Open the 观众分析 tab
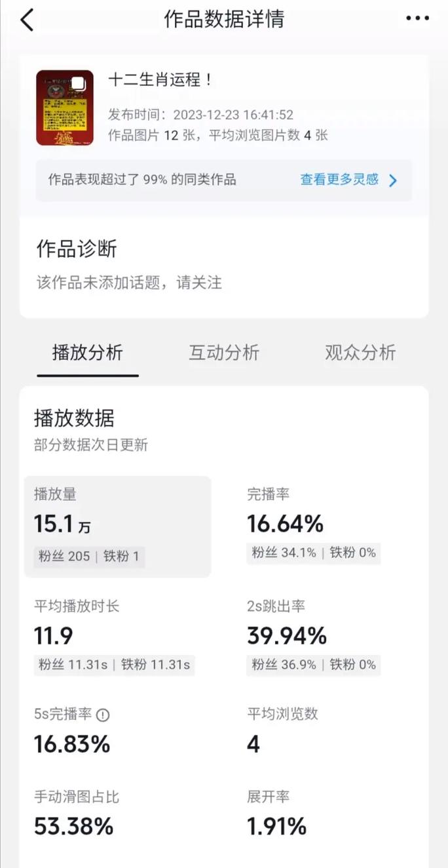 click(x=360, y=353)
